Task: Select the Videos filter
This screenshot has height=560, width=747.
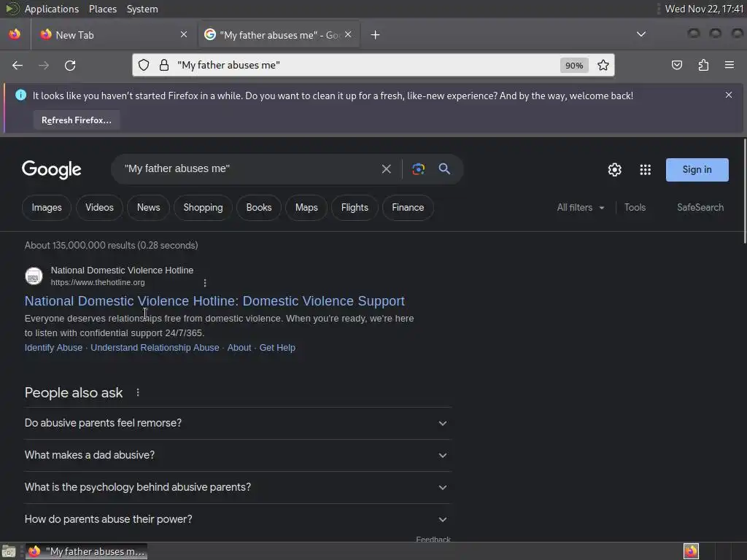Action: point(99,208)
